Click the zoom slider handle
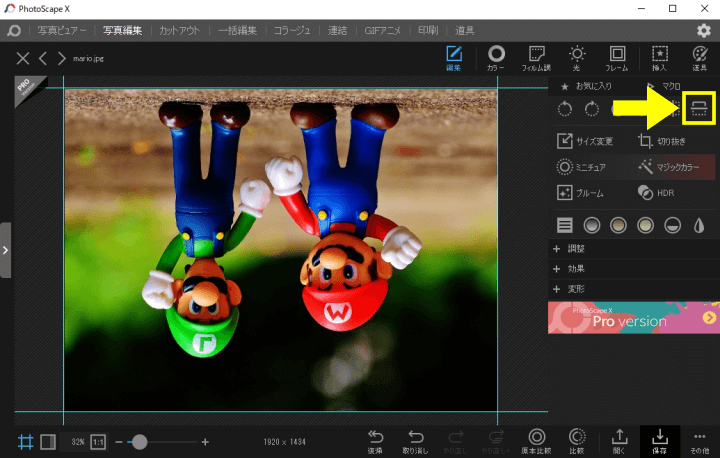Image resolution: width=720 pixels, height=458 pixels. click(140, 442)
